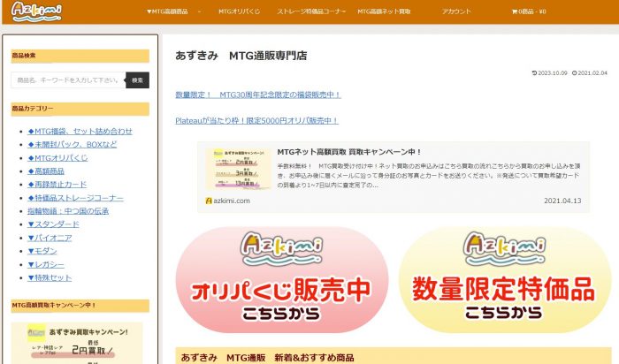This screenshot has height=364, width=619.
Task: Open ◆特価品ストレージコーナー category link
Action: click(75, 198)
